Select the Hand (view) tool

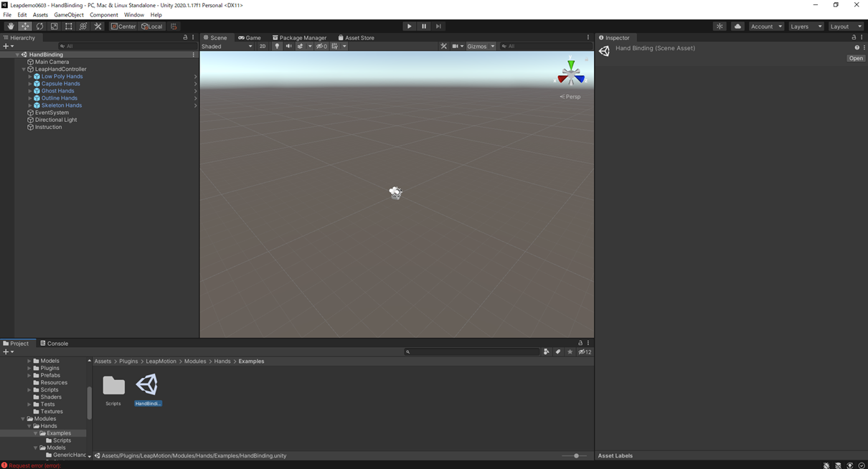(11, 27)
